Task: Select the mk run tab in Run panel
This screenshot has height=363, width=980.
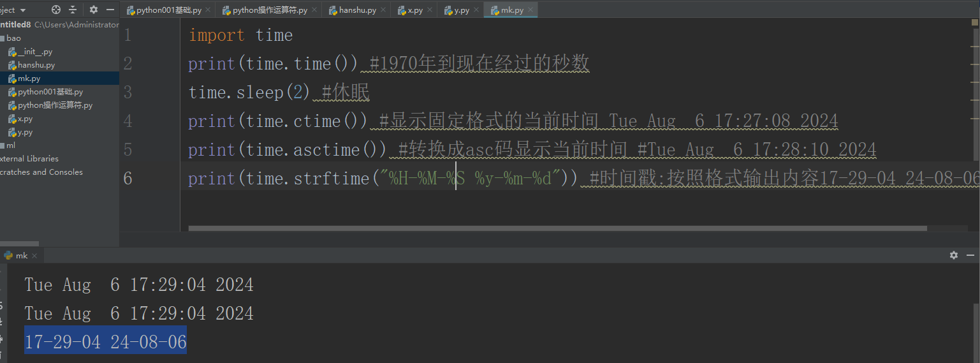Action: tap(22, 255)
